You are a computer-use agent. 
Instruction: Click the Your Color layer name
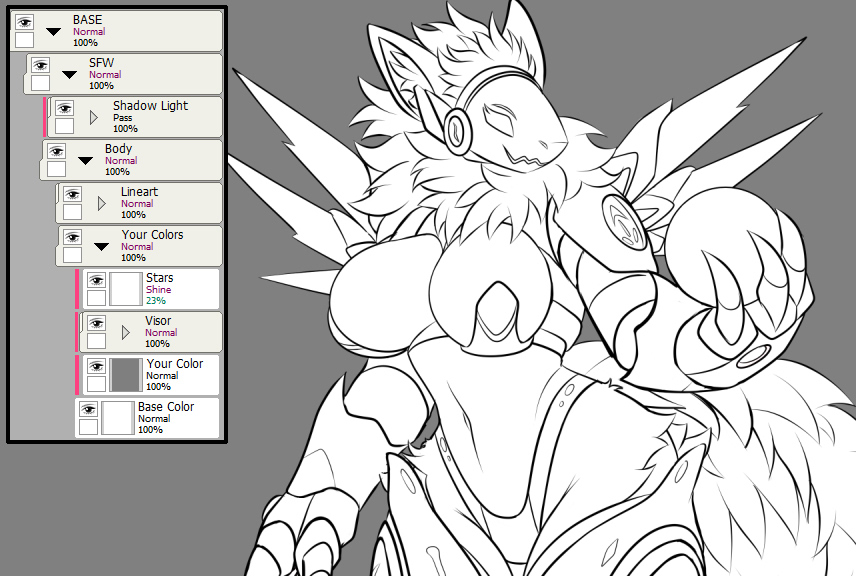click(x=175, y=364)
